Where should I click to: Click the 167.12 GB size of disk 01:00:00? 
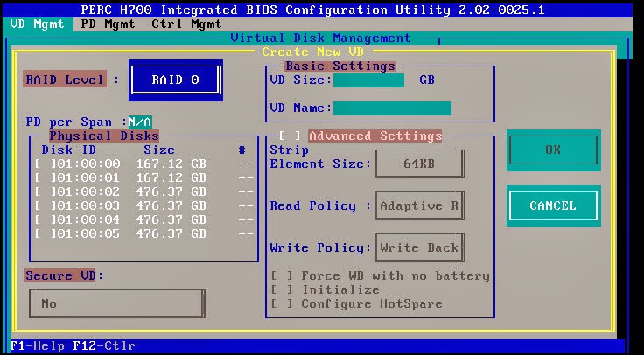(171, 164)
